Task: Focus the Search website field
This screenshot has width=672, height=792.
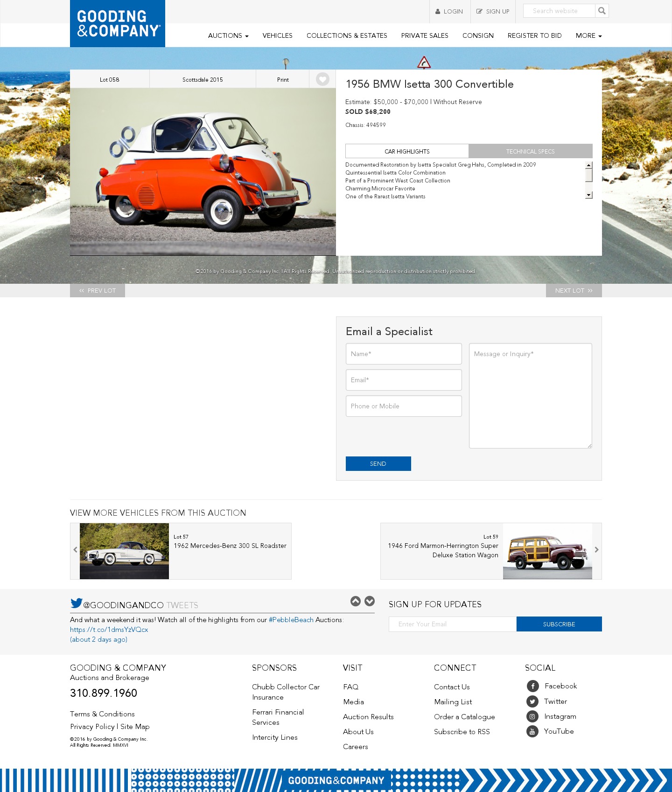Action: 559,11
